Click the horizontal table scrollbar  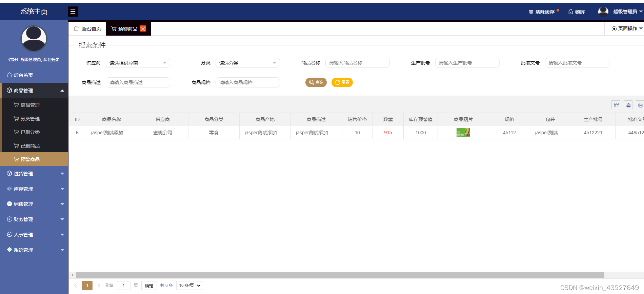pos(340,275)
